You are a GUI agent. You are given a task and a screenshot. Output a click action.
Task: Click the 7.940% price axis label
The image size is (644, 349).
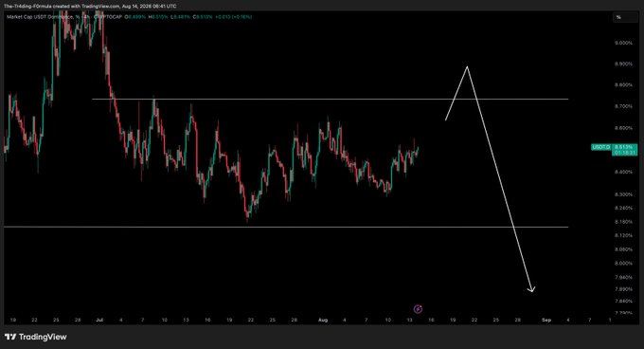point(623,277)
